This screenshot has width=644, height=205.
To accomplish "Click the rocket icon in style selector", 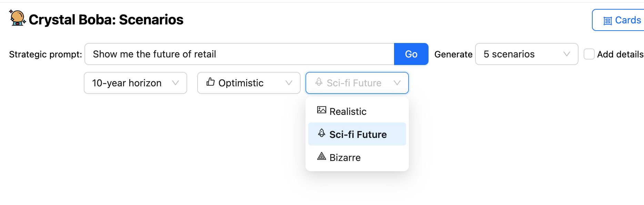I will [x=319, y=82].
